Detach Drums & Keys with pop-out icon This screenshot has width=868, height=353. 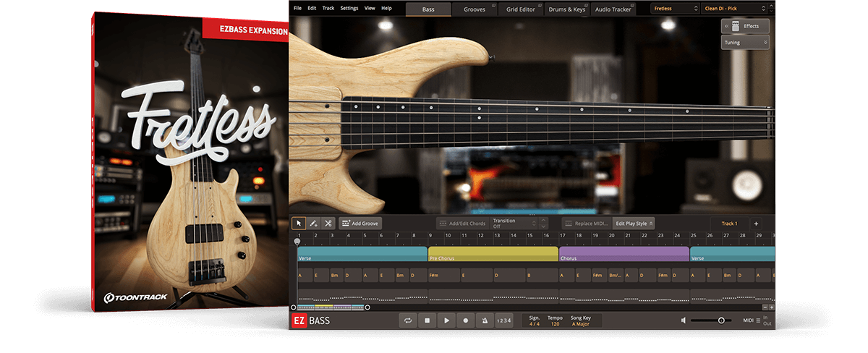(x=585, y=5)
